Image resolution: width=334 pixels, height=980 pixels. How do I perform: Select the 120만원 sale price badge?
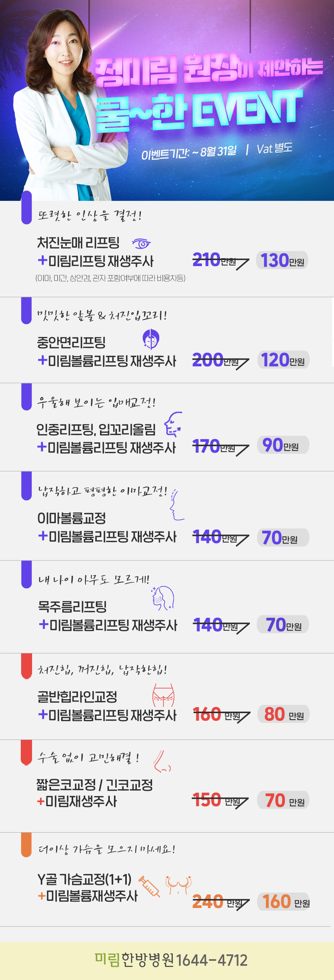click(283, 360)
